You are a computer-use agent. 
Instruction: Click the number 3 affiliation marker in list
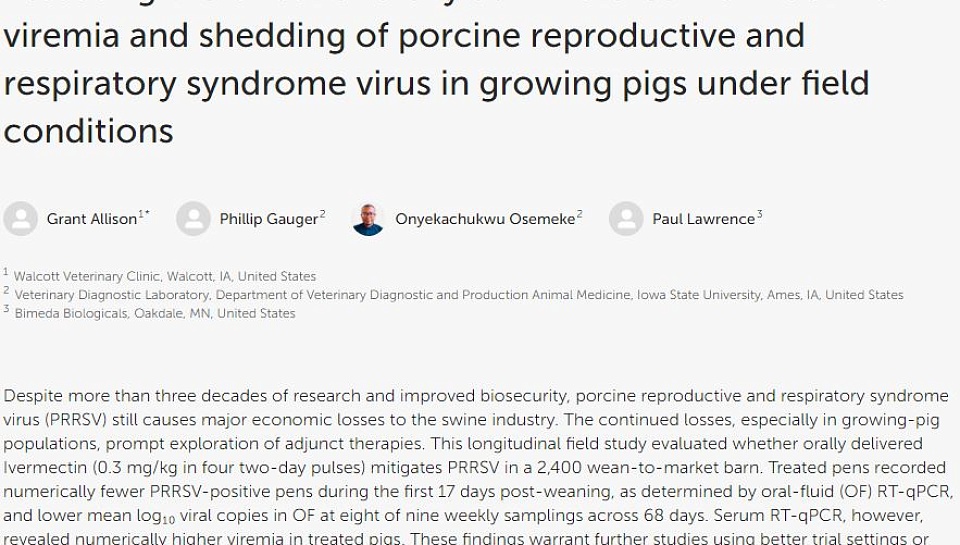6,309
